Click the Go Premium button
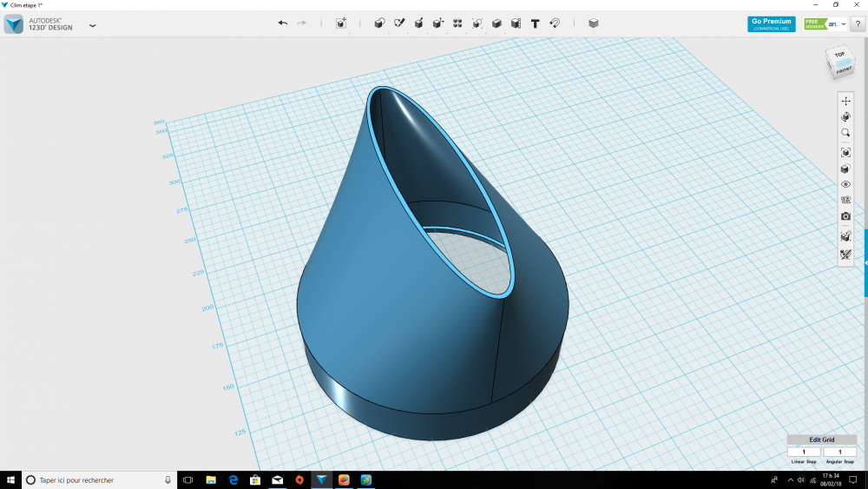868x489 pixels. 771,24
